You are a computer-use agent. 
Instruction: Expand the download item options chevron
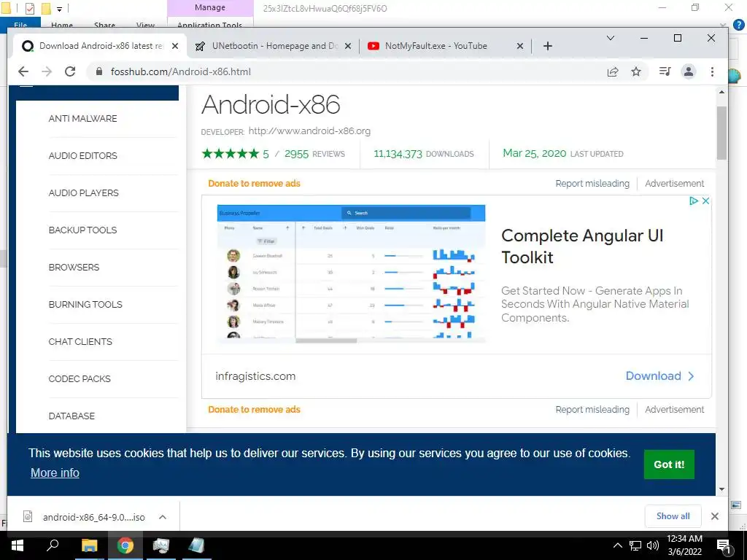coord(163,517)
